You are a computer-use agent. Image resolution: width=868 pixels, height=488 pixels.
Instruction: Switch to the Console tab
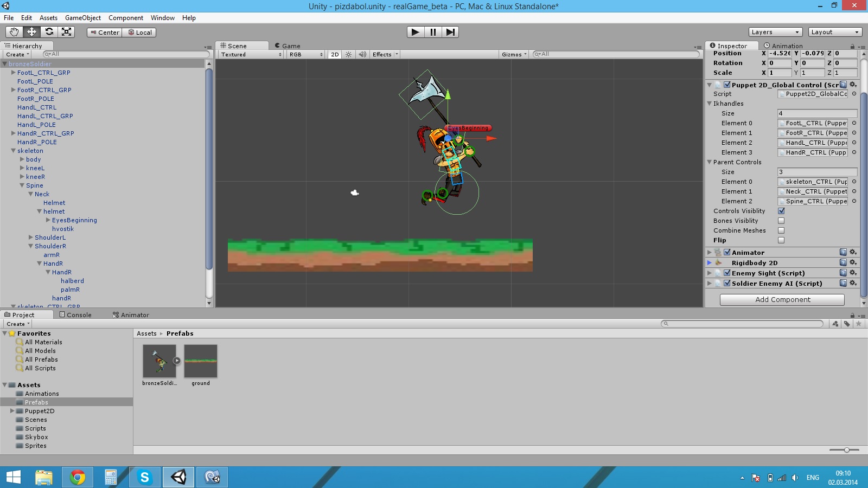77,314
